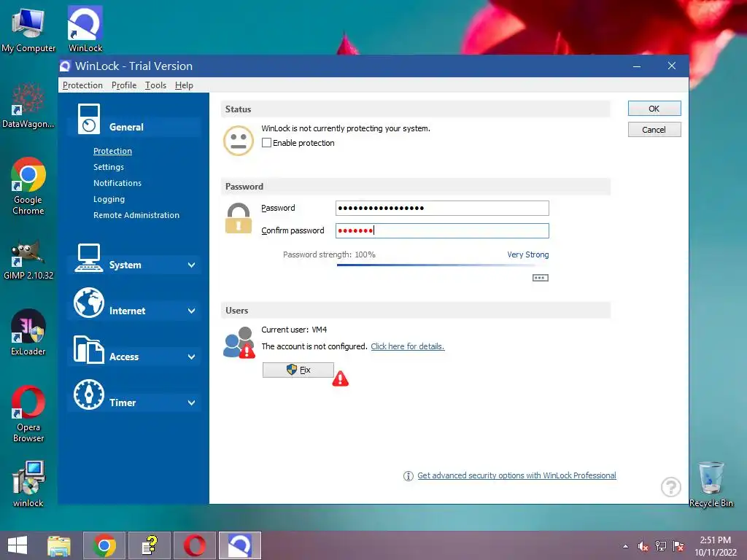Open ExLoader desktop shortcut

click(28, 332)
